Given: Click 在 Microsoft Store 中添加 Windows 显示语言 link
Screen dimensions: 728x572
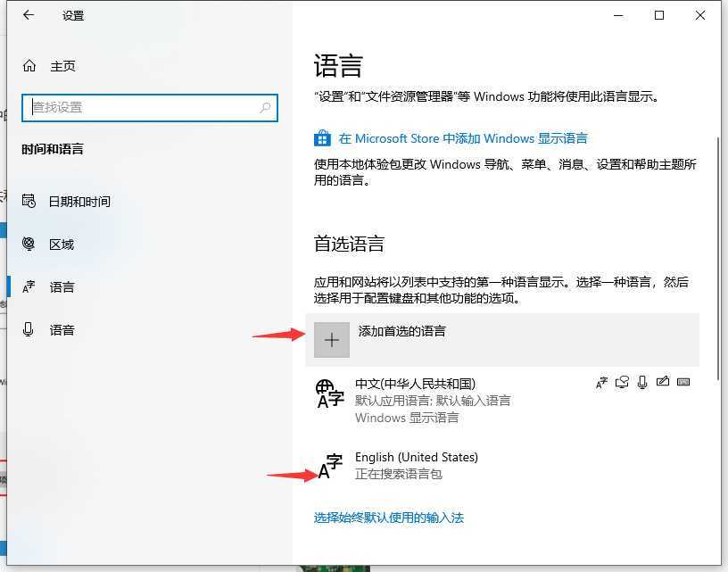Looking at the screenshot, I should click(x=463, y=138).
